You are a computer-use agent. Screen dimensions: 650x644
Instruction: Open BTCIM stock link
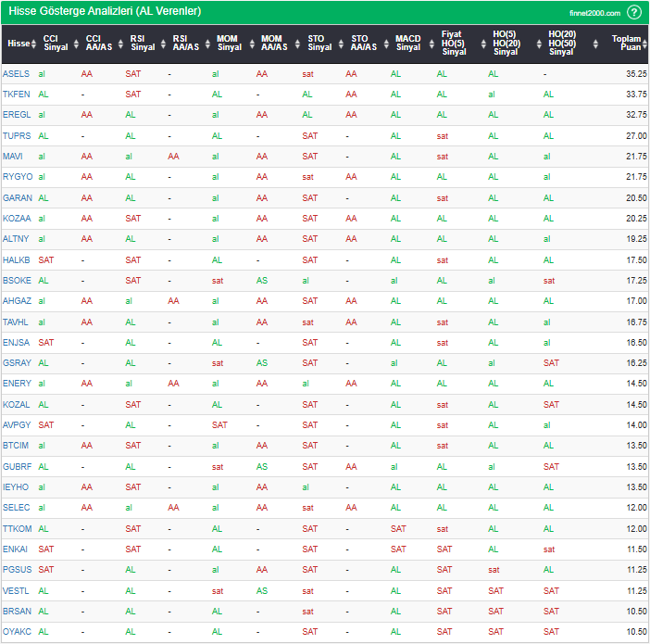[16, 445]
